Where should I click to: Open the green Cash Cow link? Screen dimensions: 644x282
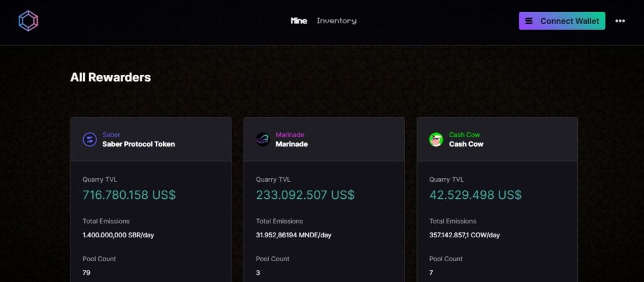click(464, 135)
